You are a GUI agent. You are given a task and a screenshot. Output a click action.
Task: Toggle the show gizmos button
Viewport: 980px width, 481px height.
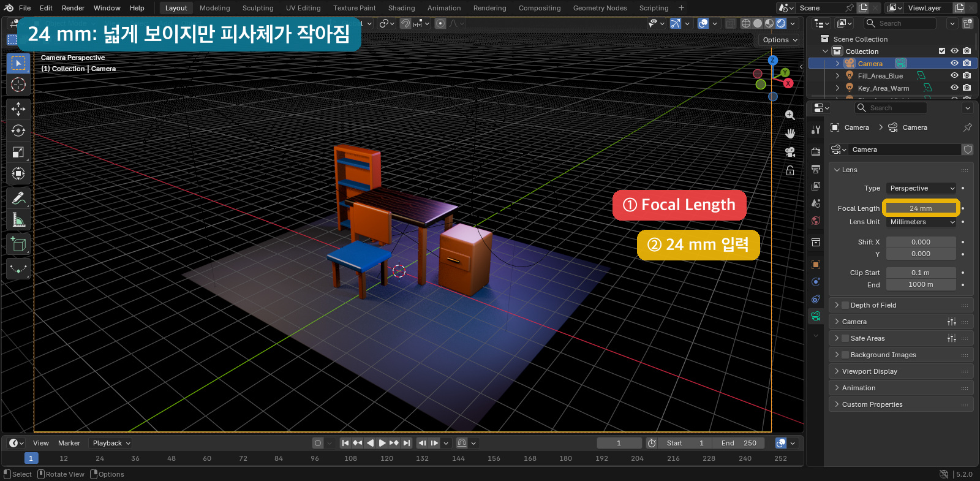pos(675,23)
